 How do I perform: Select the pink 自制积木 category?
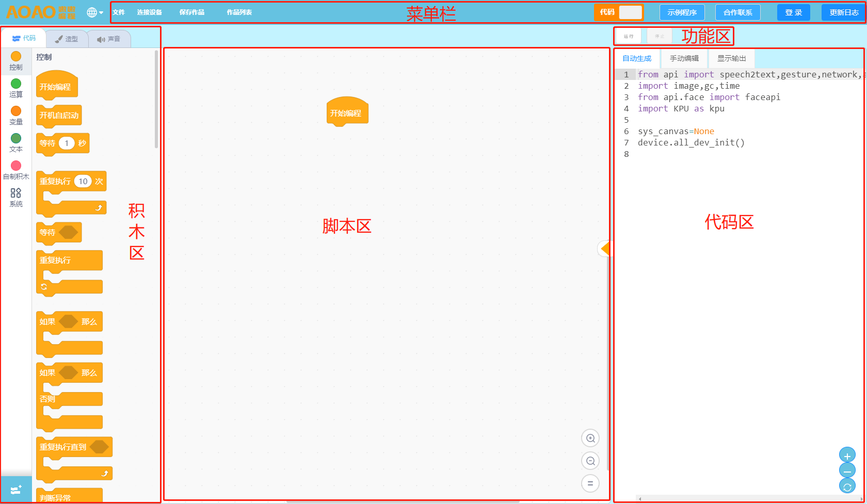click(x=16, y=170)
